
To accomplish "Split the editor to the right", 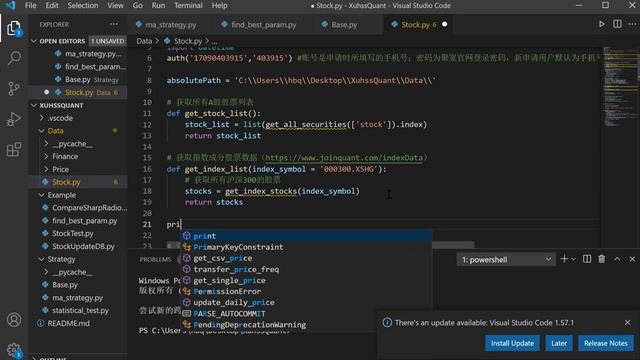I will pos(617,24).
